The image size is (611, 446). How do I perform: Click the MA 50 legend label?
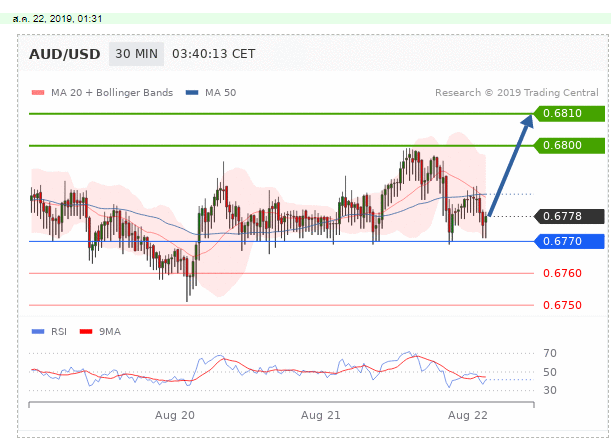pyautogui.click(x=221, y=93)
